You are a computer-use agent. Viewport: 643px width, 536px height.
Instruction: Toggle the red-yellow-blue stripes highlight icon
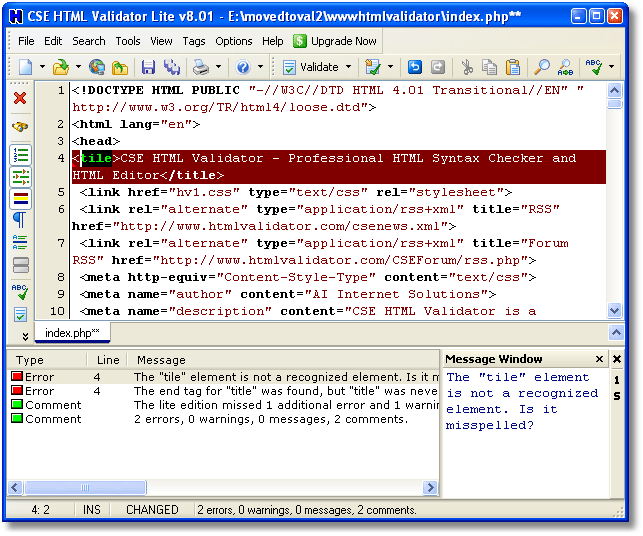click(21, 199)
